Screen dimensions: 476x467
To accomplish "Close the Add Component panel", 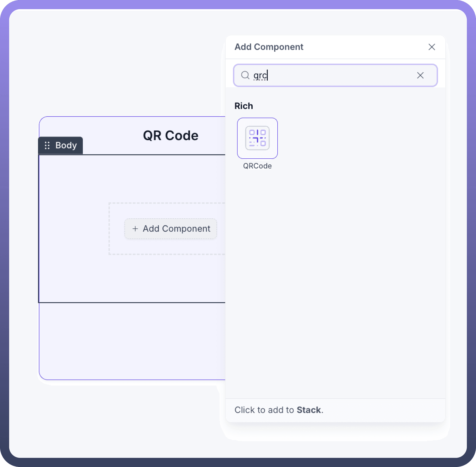I will [432, 47].
